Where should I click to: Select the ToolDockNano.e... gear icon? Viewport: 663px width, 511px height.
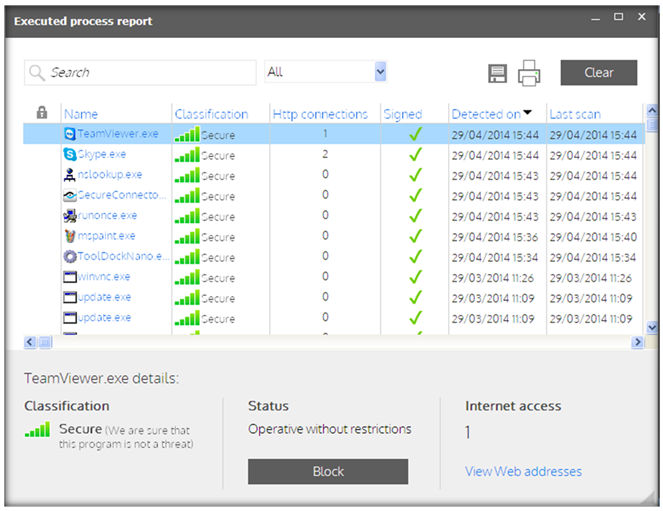(x=70, y=256)
